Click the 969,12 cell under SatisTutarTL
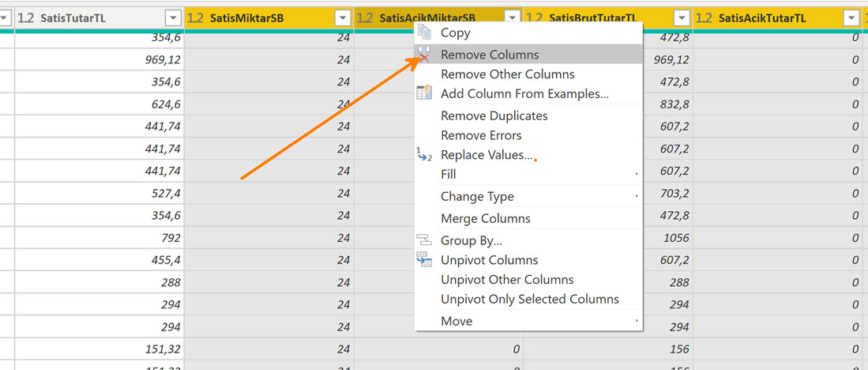Screen dimensions: 868x370 click(x=99, y=59)
